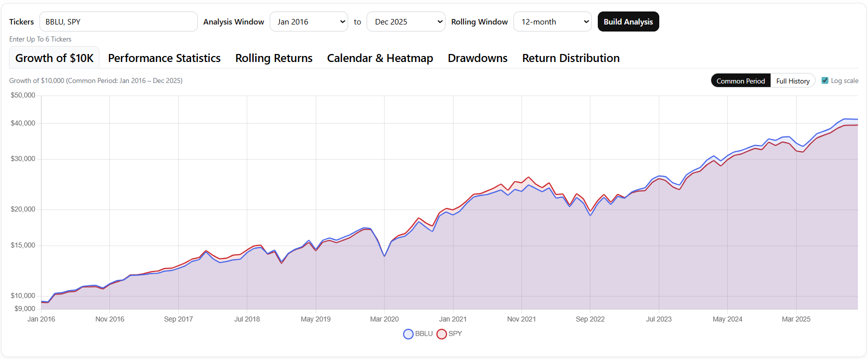The height and width of the screenshot is (359, 868).
Task: Click the Build Analysis button
Action: pos(628,21)
